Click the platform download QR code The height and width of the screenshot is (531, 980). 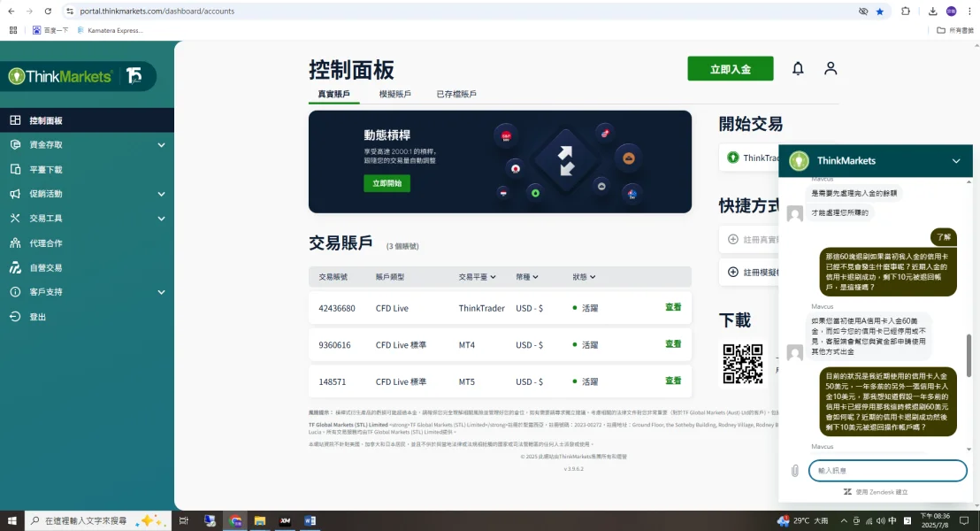(742, 364)
